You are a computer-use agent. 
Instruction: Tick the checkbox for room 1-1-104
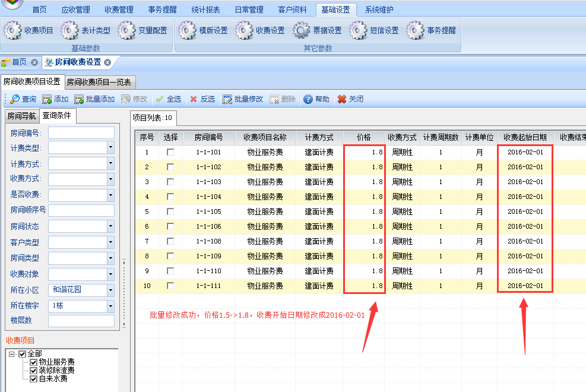point(170,197)
